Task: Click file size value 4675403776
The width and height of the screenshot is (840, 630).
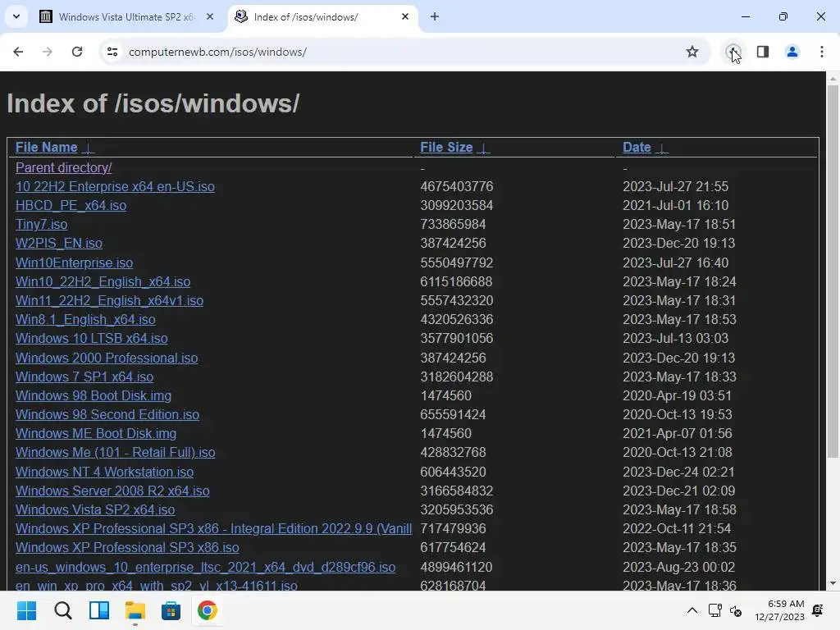Action: [x=456, y=186]
